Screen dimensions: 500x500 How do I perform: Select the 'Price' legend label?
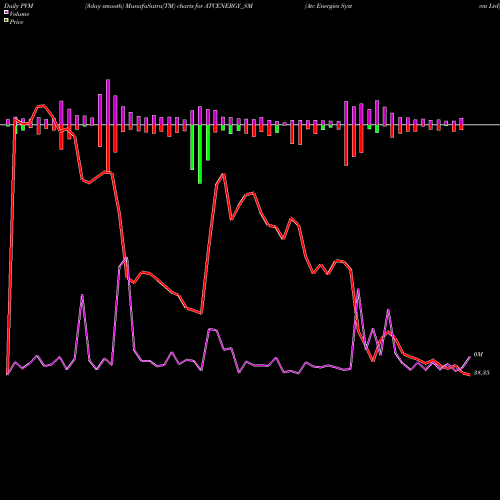16,22
